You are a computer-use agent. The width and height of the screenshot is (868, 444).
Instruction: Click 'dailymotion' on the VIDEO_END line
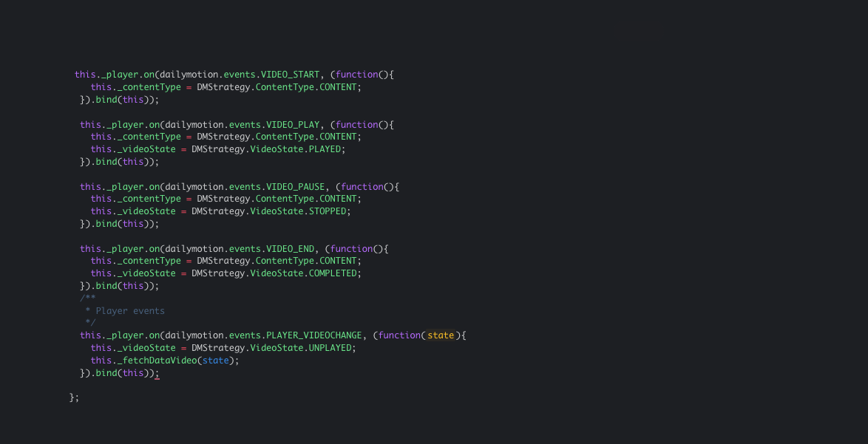pyautogui.click(x=194, y=249)
